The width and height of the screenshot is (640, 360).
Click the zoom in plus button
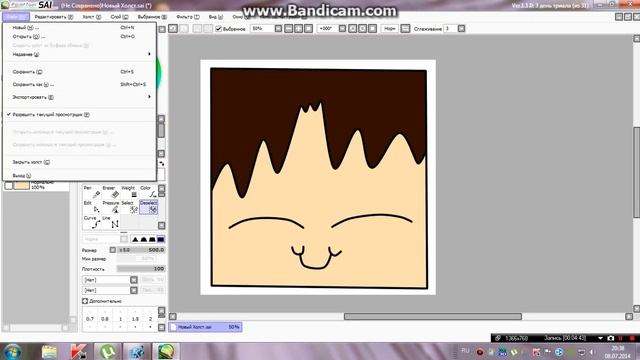pyautogui.click(x=298, y=29)
